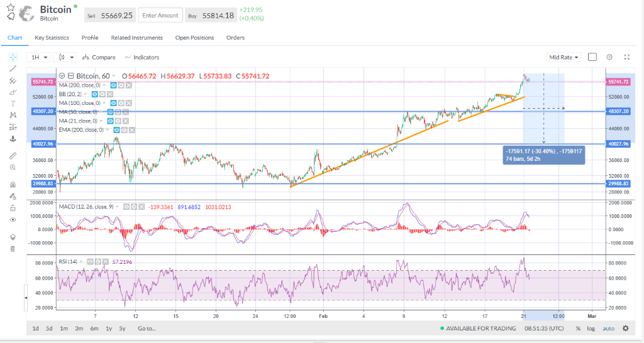Hide the EMA (200, close, 0) indicator
The width and height of the screenshot is (644, 343).
116,130
